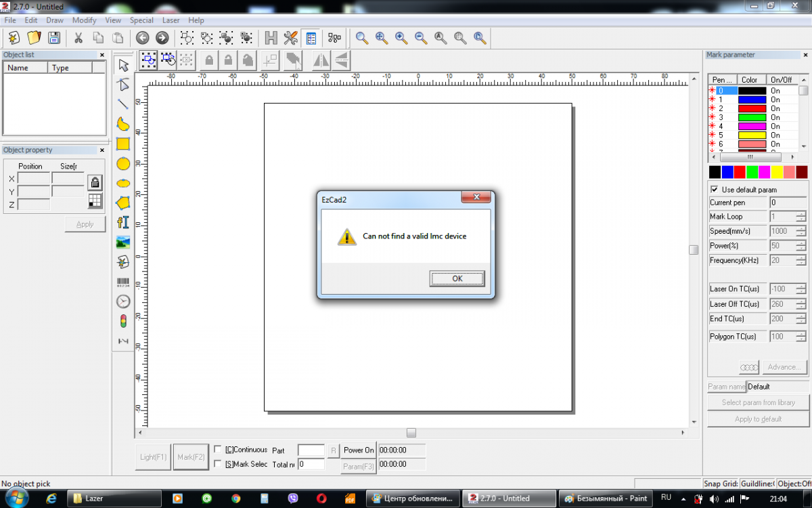812x508 pixels.
Task: Click the cut scissors icon
Action: tap(78, 38)
